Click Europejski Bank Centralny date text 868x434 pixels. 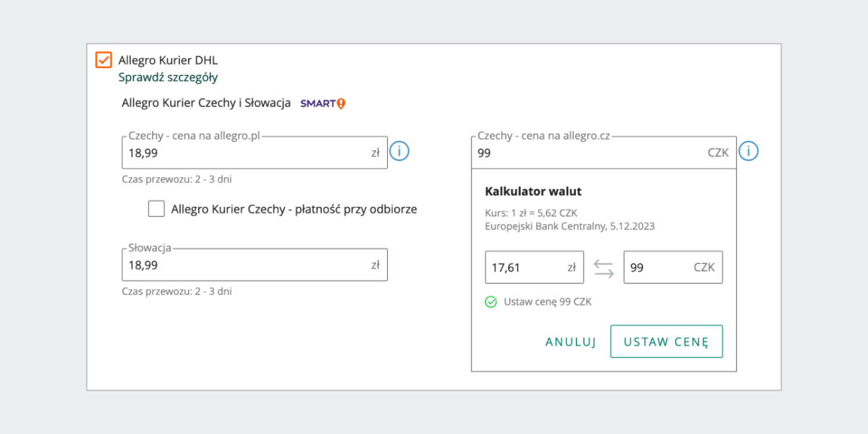point(570,226)
